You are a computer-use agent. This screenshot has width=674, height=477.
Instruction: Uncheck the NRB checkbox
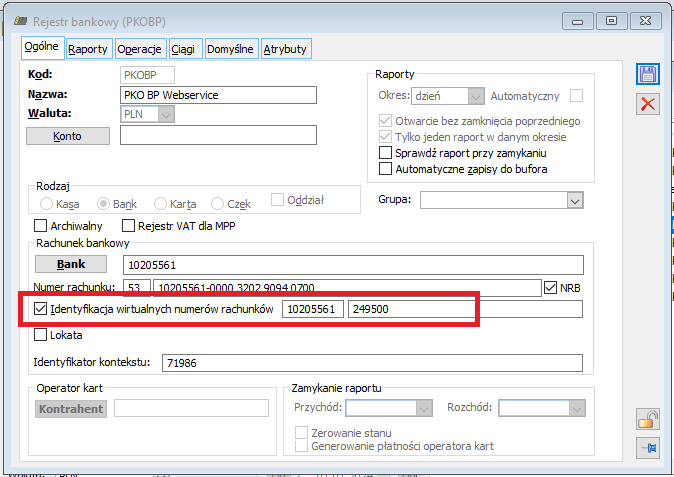tap(550, 287)
